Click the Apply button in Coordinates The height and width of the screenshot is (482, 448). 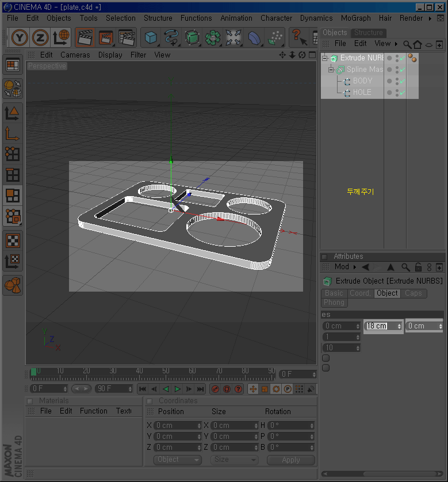(290, 460)
